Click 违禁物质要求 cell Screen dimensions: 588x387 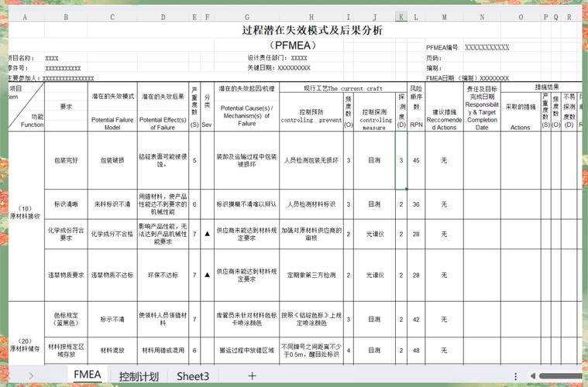pos(66,275)
